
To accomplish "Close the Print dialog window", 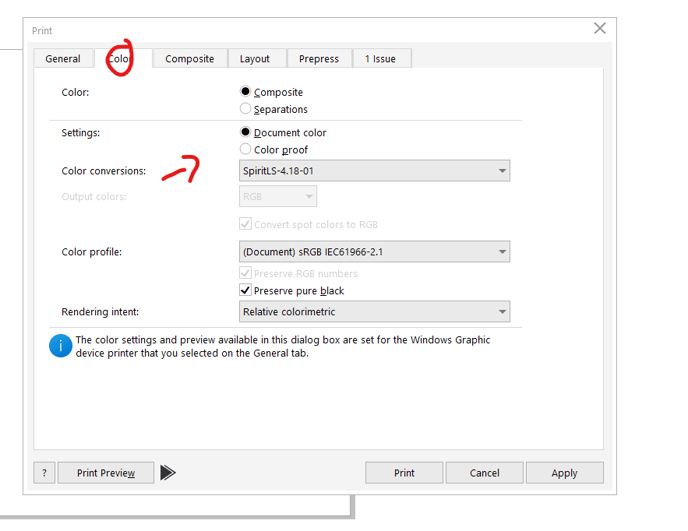I will coord(600,29).
